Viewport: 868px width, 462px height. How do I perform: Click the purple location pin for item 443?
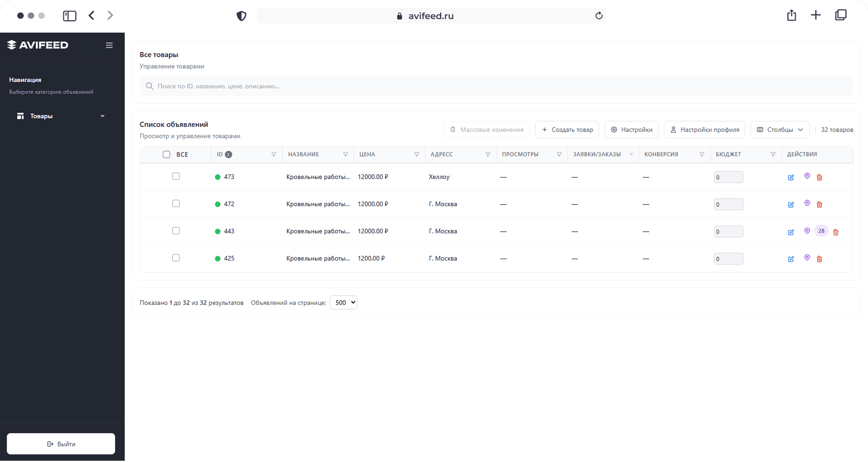pos(807,231)
